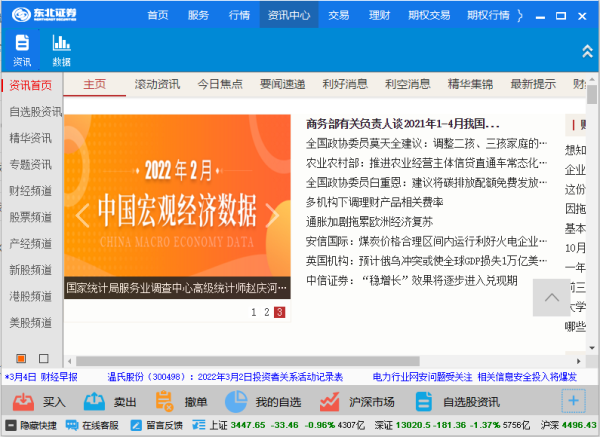Add a shortcut with the plus button
The width and height of the screenshot is (600, 437).
pos(573,401)
